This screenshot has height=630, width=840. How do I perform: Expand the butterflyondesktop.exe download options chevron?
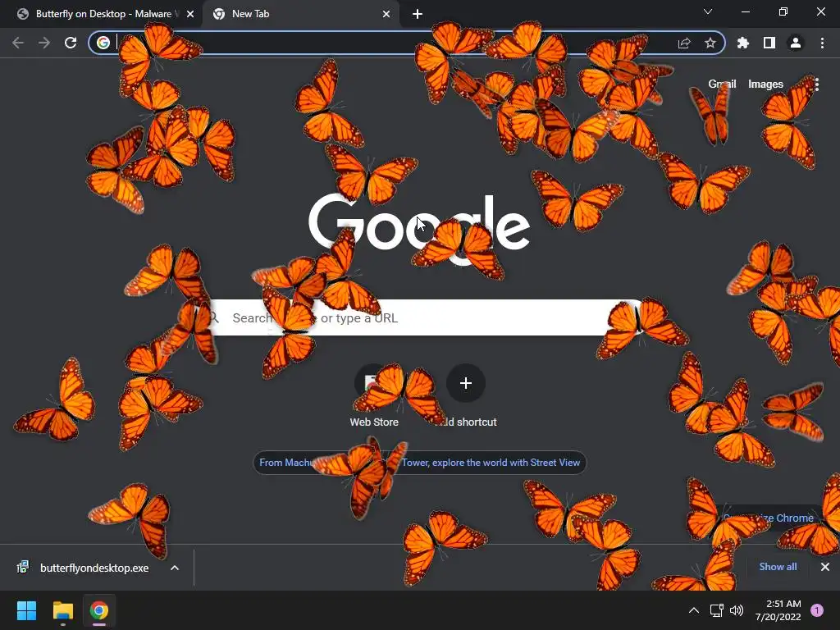[x=175, y=568]
